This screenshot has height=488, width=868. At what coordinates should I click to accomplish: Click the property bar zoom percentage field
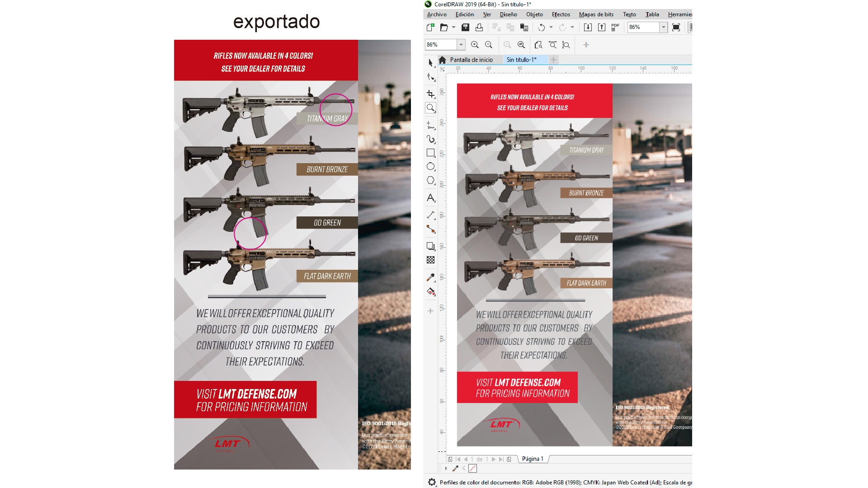441,45
